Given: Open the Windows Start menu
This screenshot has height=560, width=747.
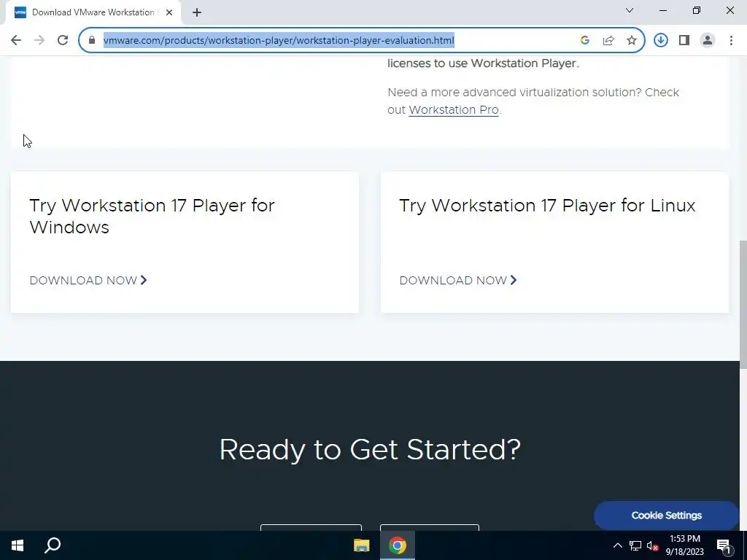Looking at the screenshot, I should [18, 545].
